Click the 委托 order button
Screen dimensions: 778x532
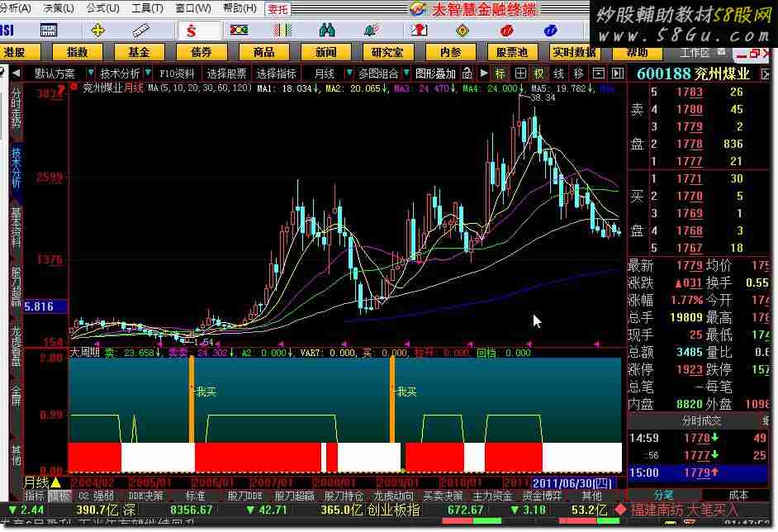click(x=278, y=9)
